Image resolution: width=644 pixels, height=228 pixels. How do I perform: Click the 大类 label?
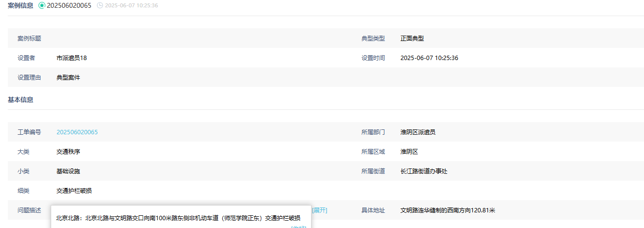pos(23,152)
